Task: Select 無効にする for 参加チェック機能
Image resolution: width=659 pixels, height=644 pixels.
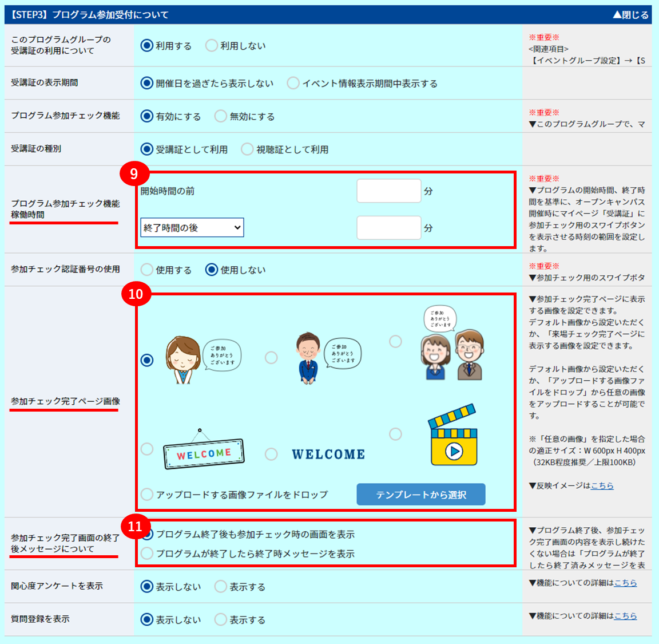Action: (221, 116)
